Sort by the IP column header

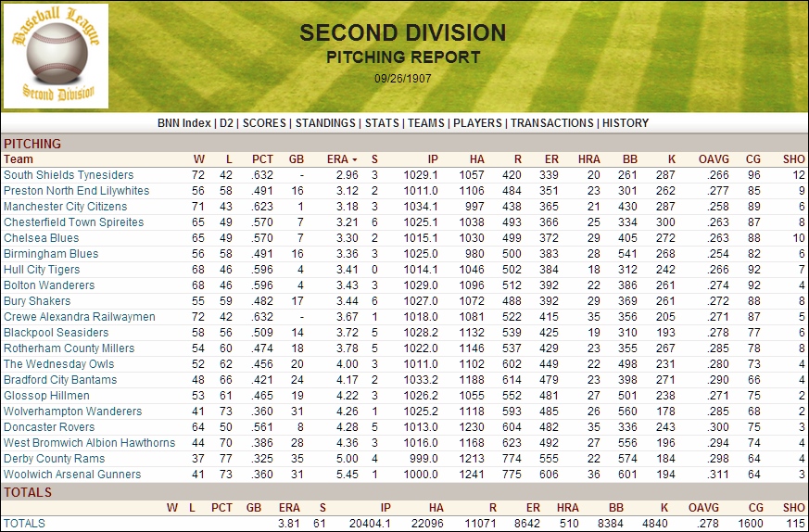(432, 159)
